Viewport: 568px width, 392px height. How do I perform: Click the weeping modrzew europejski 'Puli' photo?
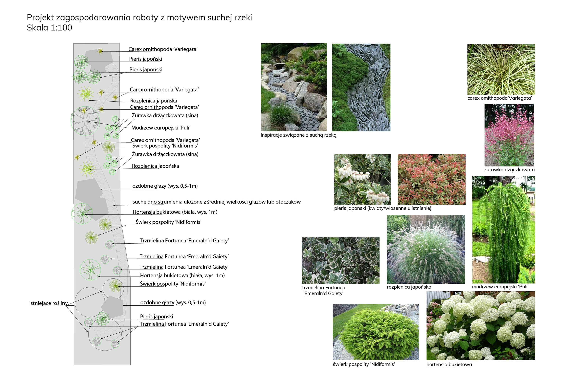(503, 229)
